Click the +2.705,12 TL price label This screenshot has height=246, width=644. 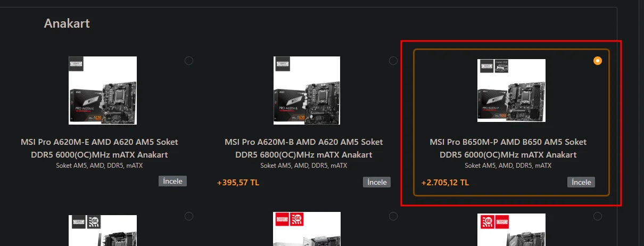pos(445,183)
